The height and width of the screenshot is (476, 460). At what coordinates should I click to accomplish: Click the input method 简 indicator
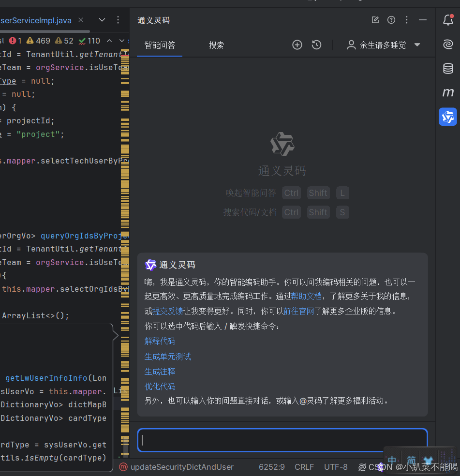tap(411, 460)
